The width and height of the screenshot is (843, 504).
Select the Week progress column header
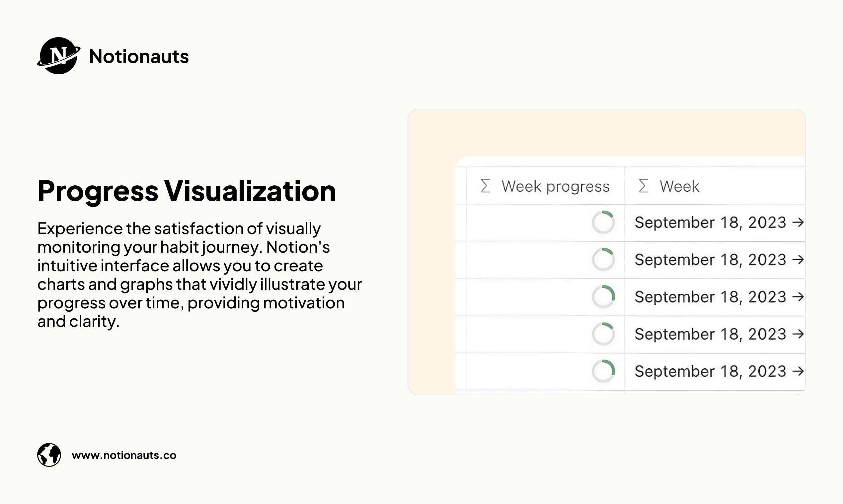coord(546,186)
